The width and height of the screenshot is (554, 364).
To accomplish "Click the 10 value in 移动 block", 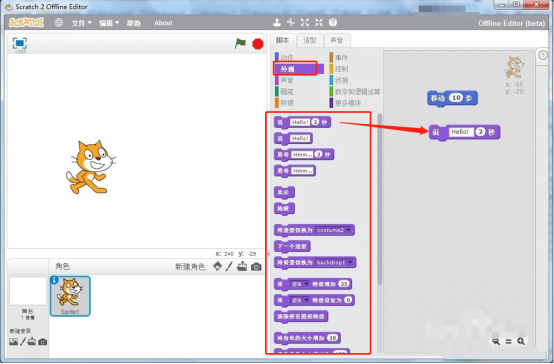I will [456, 98].
